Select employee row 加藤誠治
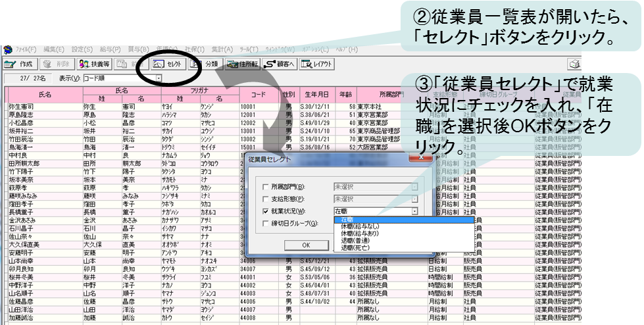The width and height of the screenshot is (644, 325). [x=293, y=318]
